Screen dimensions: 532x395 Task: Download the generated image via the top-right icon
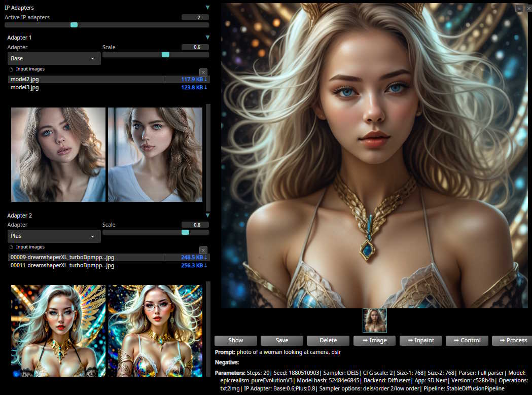point(519,9)
